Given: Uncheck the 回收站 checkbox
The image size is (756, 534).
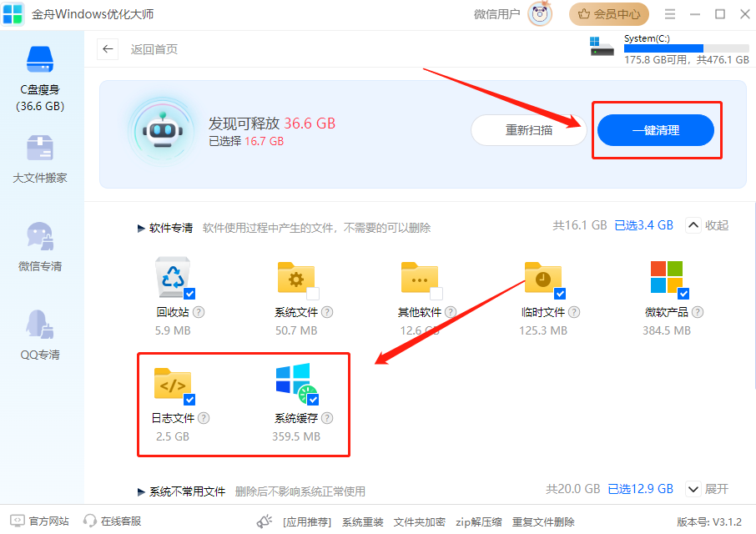Looking at the screenshot, I should coord(189,294).
